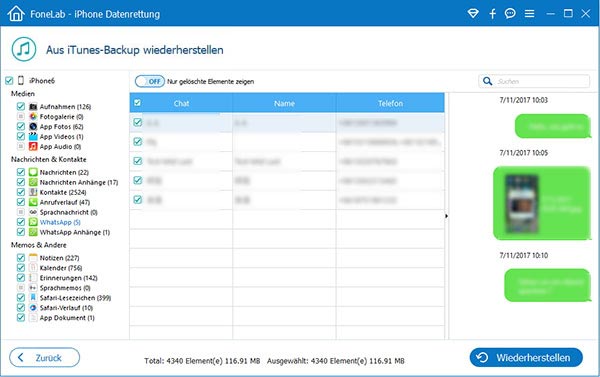Image resolution: width=600 pixels, height=377 pixels.
Task: Click the Nachrichten Anhänge icon
Action: point(33,182)
